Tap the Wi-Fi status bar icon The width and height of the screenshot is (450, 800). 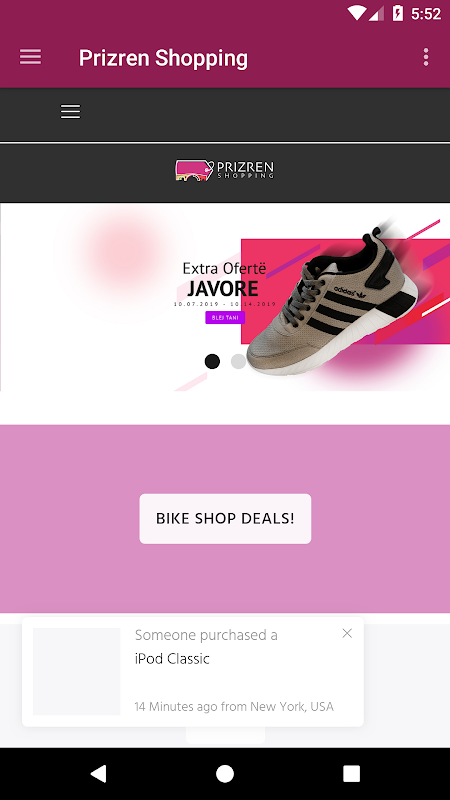pos(357,13)
